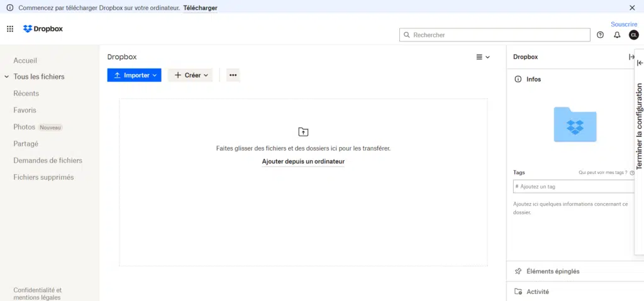The image size is (644, 301).
Task: Close the download Dropbox banner
Action: pyautogui.click(x=632, y=8)
